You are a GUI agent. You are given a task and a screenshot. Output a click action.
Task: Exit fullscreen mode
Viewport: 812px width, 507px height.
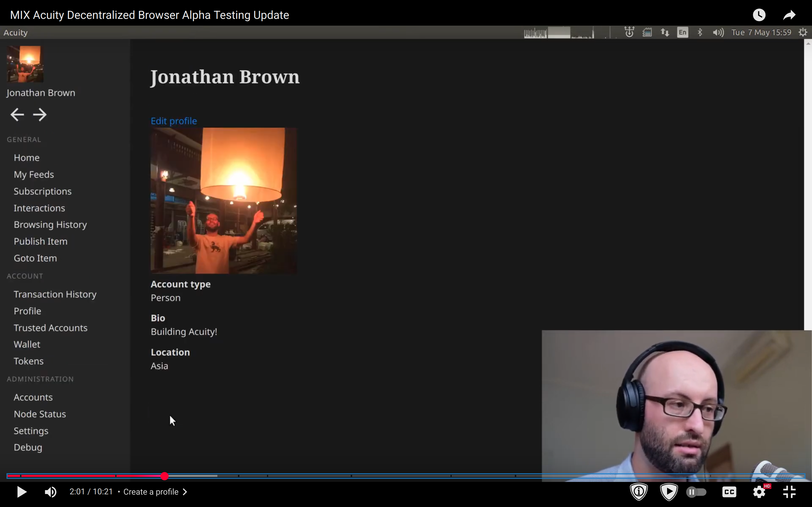789,492
